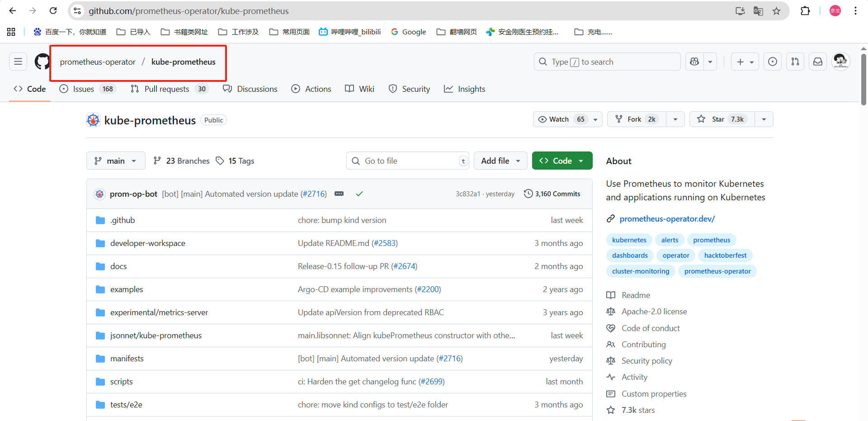
Task: Go back with browser back arrow
Action: tap(13, 11)
